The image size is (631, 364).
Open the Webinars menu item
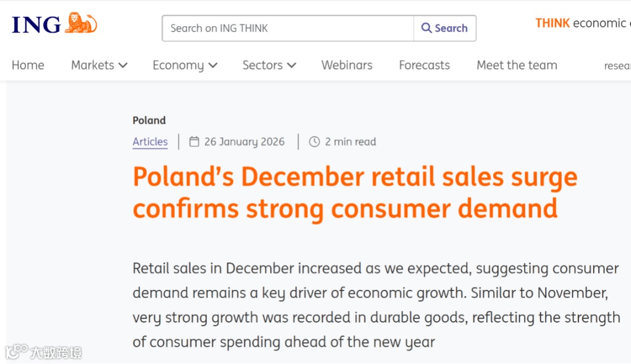point(346,65)
